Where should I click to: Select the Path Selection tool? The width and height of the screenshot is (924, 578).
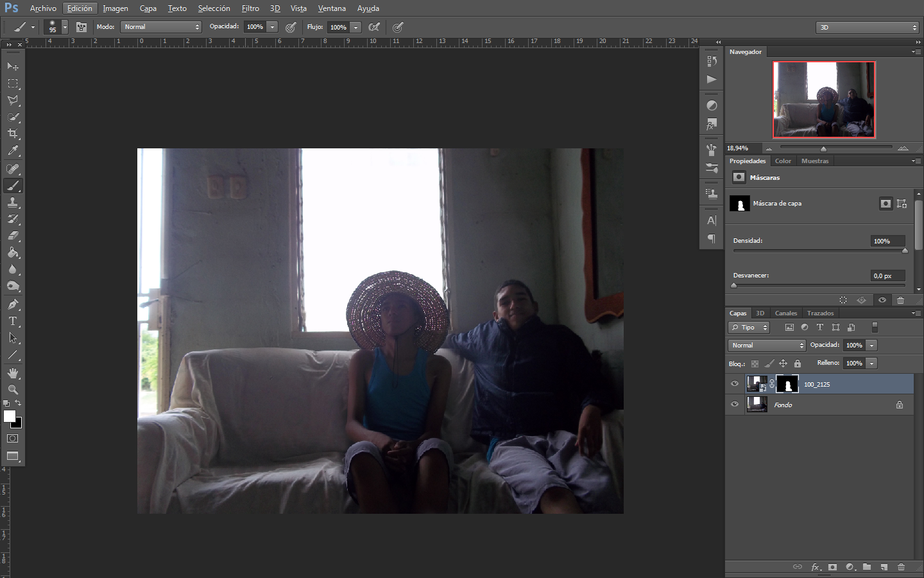pos(13,338)
